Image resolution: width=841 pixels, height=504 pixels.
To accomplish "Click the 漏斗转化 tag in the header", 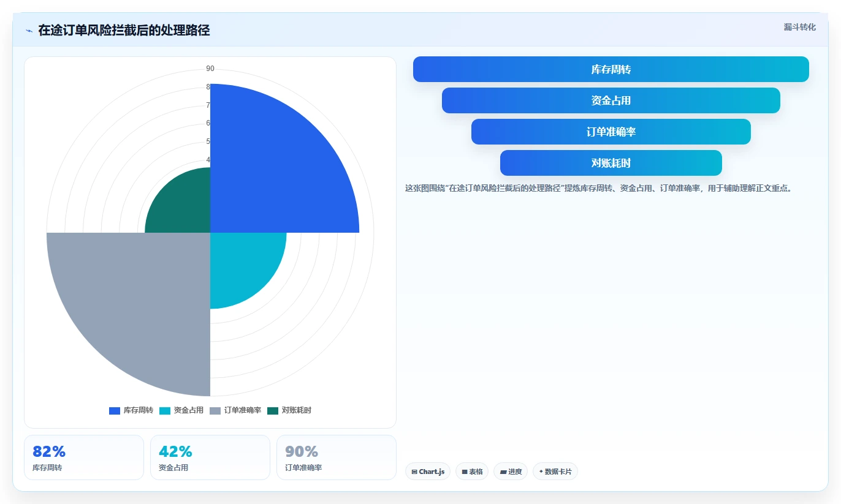I will pyautogui.click(x=799, y=27).
